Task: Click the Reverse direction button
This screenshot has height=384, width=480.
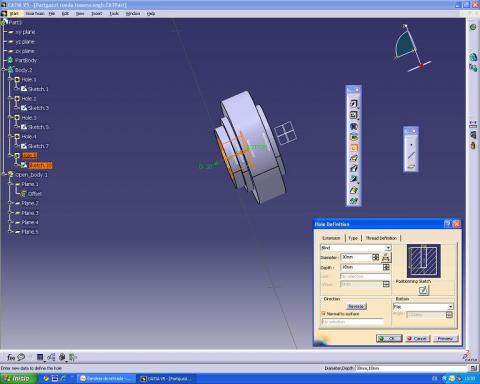Action: click(x=356, y=306)
